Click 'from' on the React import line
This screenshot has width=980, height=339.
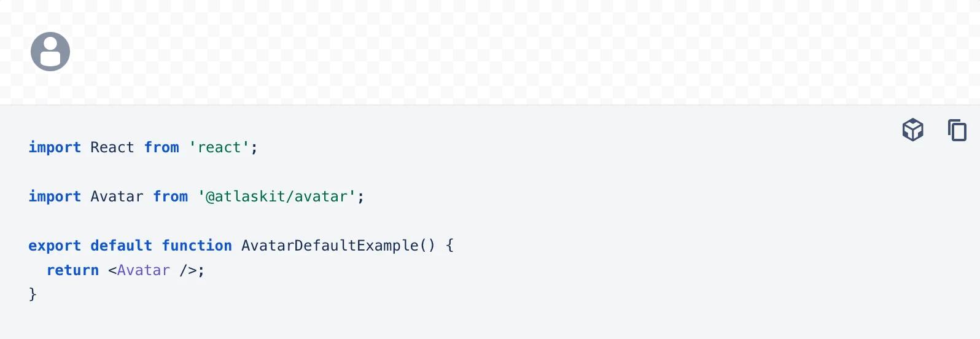point(161,147)
